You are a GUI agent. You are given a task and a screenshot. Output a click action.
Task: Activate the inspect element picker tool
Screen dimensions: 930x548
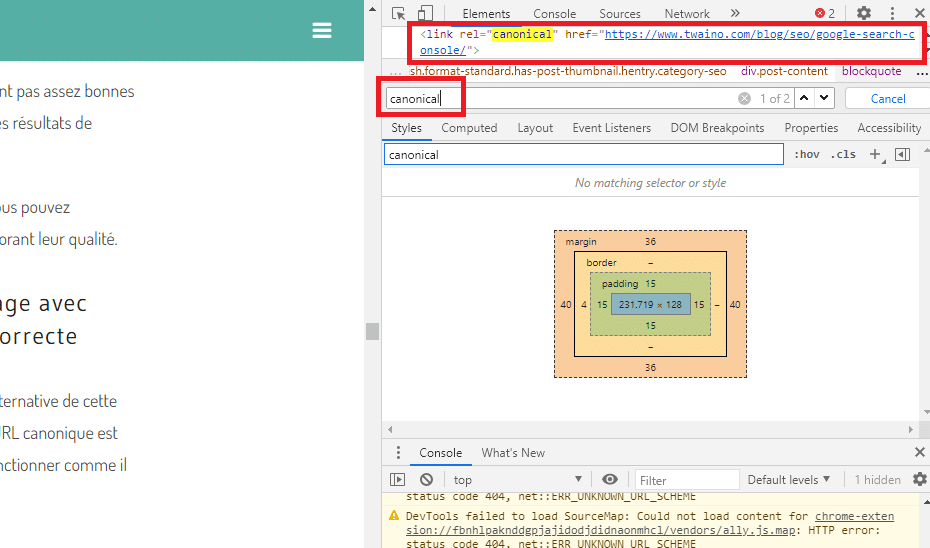click(399, 13)
